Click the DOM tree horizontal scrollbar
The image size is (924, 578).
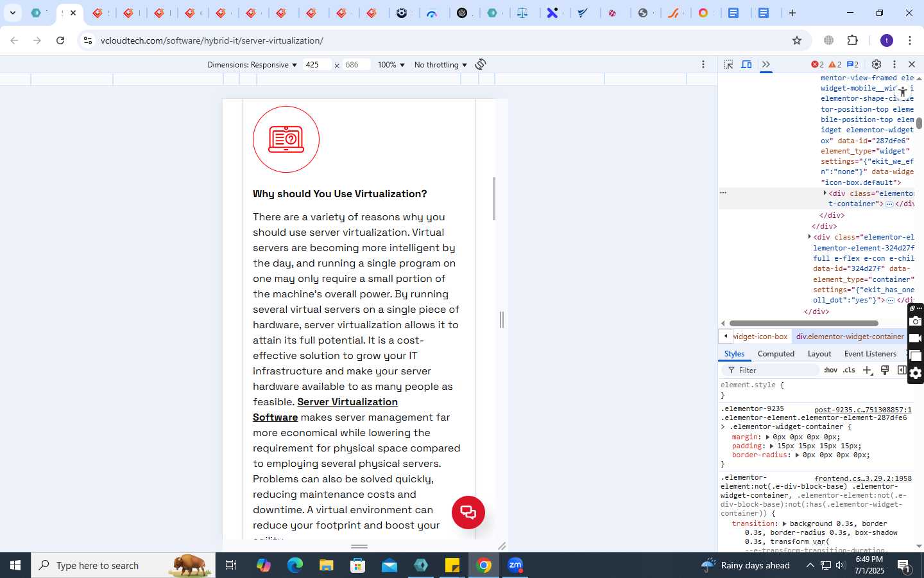click(x=803, y=324)
